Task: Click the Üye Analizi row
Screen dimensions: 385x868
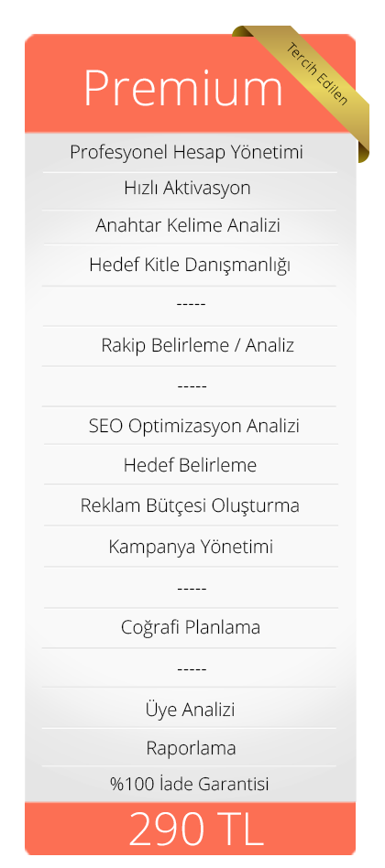Action: (x=190, y=709)
